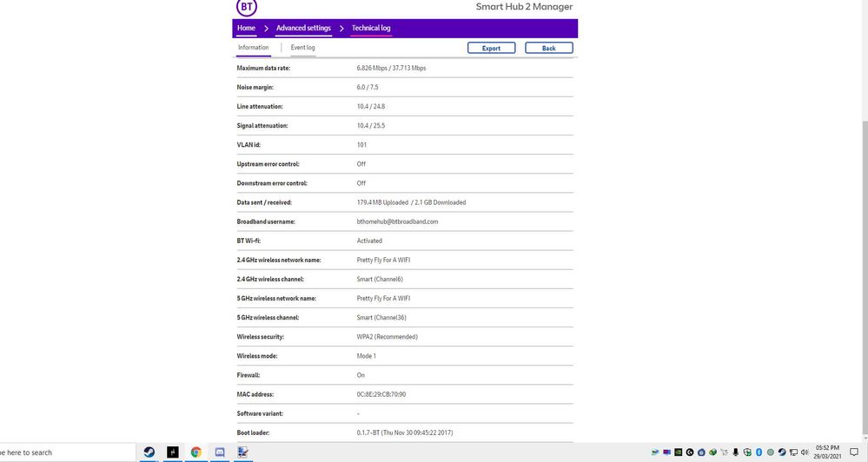Launch Google Chrome from the taskbar
868x462 pixels.
click(196, 452)
